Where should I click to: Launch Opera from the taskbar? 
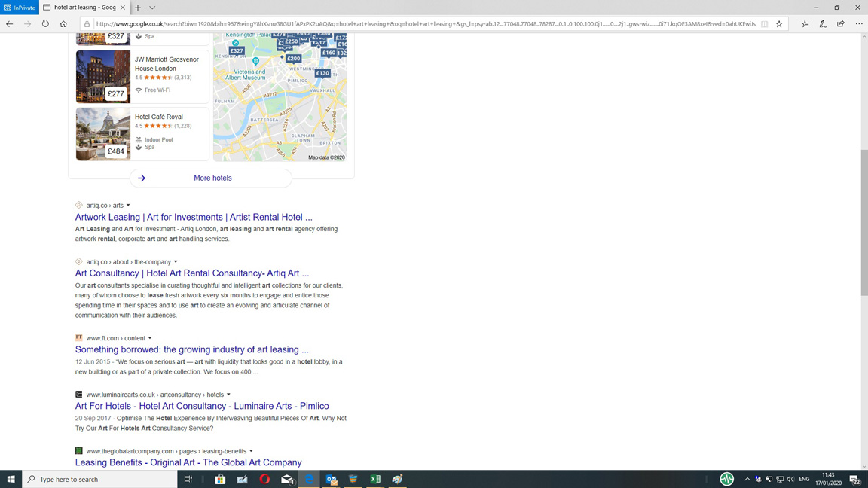click(x=264, y=479)
